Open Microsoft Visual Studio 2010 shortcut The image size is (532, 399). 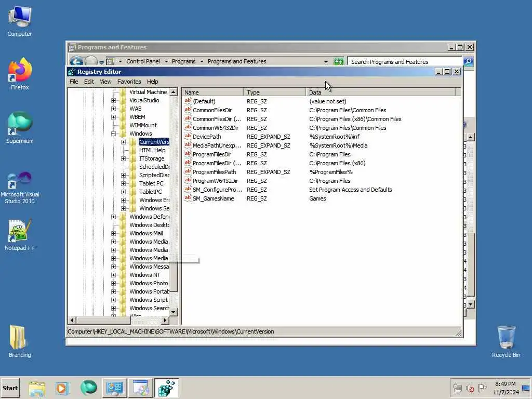point(20,188)
